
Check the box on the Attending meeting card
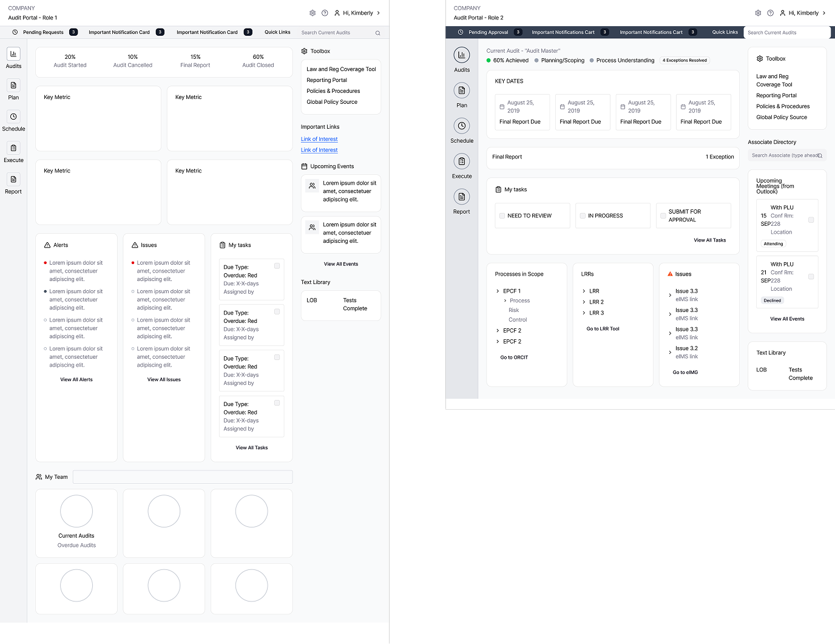[811, 220]
